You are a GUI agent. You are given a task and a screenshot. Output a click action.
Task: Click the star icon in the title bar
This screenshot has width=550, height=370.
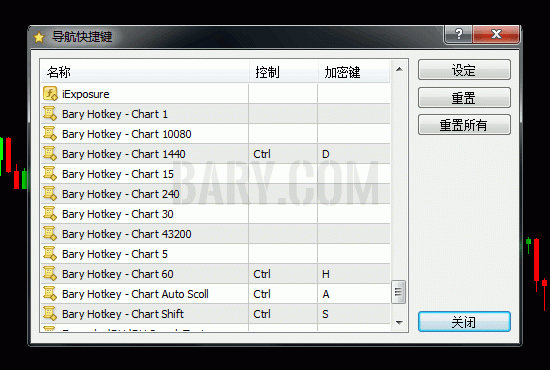[39, 37]
